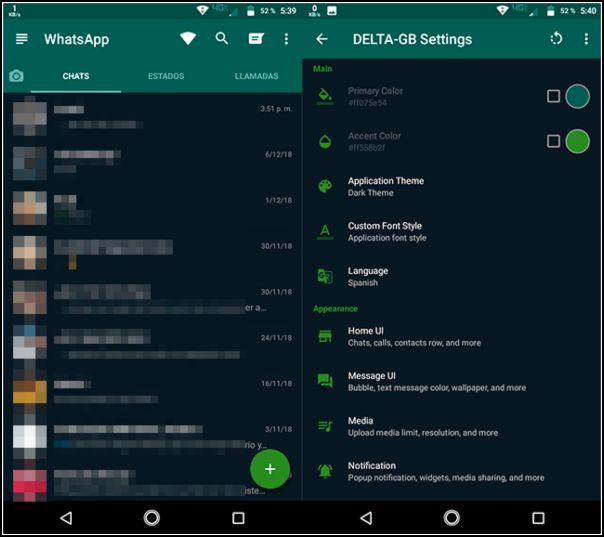Screen dimensions: 604x537
Task: Pick the Accent Color green swatch
Action: 577,141
